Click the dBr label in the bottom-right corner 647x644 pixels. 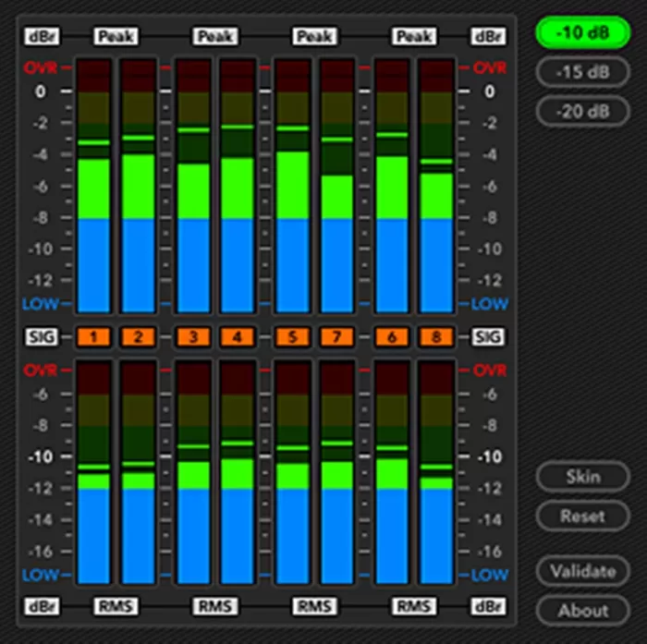[489, 606]
